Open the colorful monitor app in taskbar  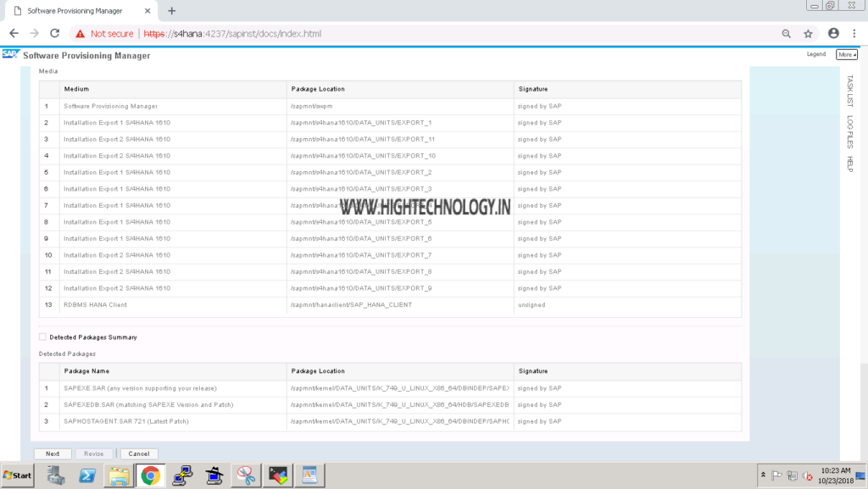[278, 475]
